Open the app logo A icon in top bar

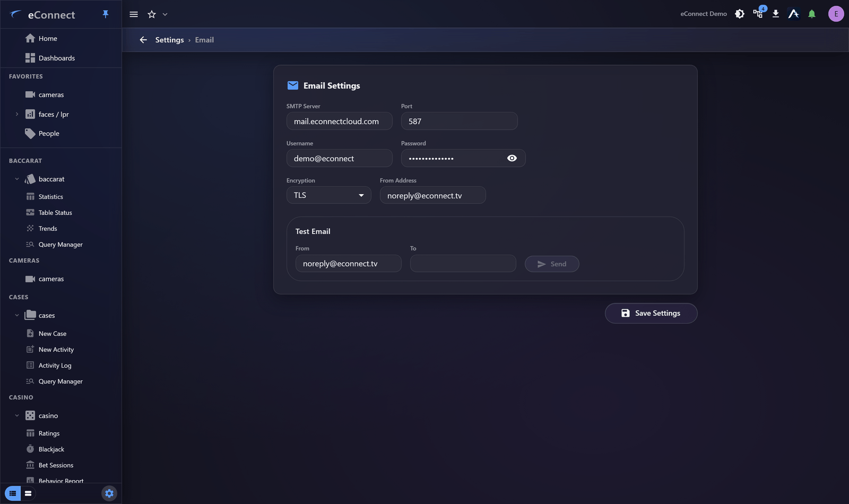coord(794,14)
